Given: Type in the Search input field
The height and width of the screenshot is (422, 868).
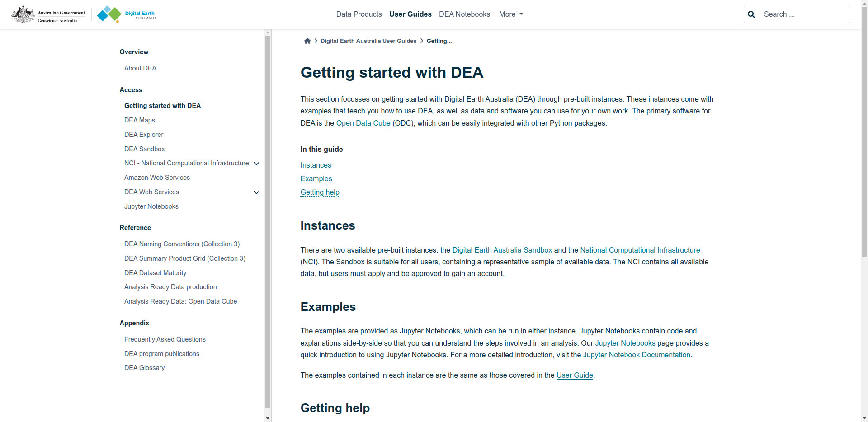Looking at the screenshot, I should (x=803, y=14).
